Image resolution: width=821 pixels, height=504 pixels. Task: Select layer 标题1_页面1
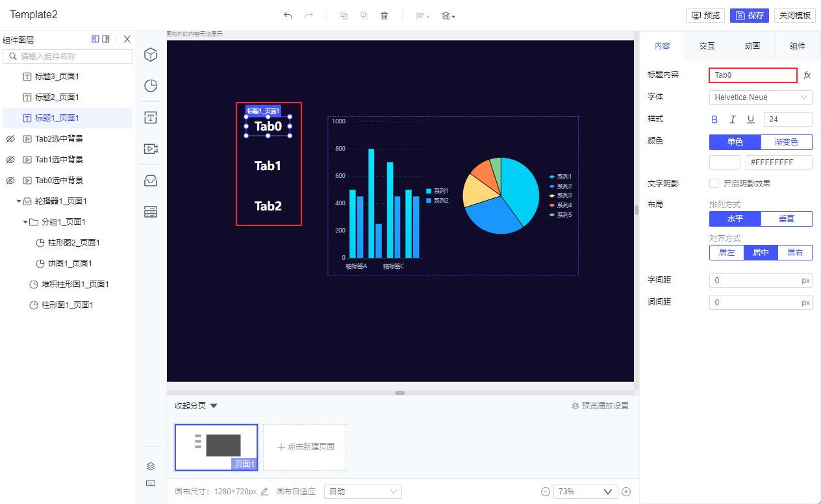[68, 118]
